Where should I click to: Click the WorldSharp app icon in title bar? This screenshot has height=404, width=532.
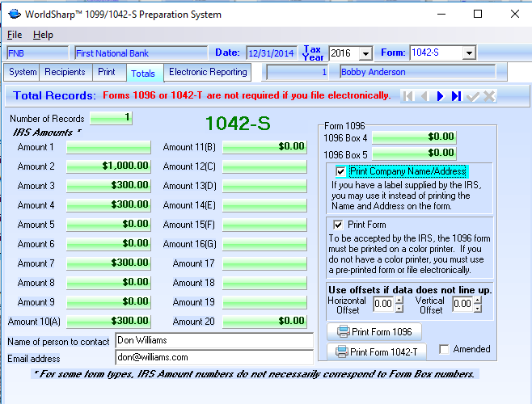[13, 14]
